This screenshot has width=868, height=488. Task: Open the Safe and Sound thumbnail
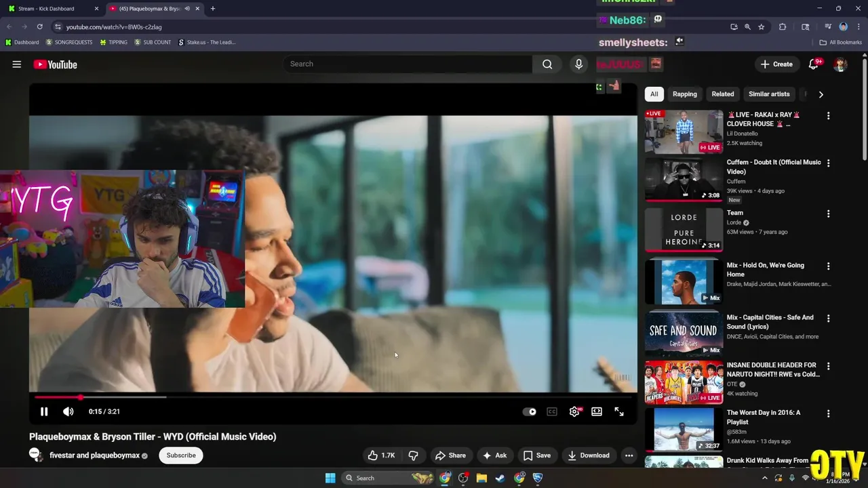point(684,333)
